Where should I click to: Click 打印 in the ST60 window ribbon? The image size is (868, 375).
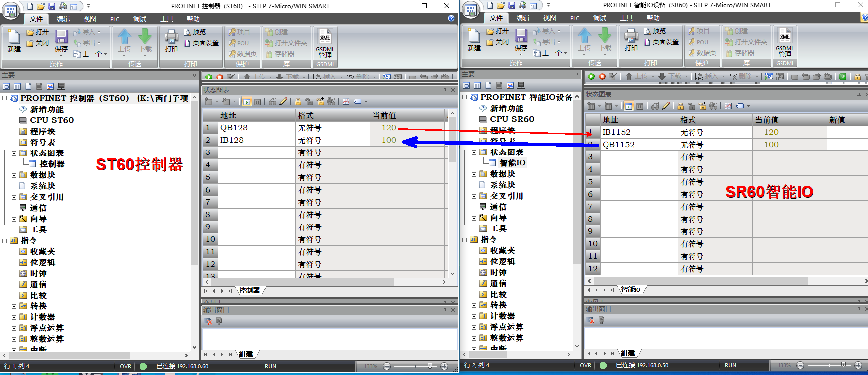tap(171, 41)
